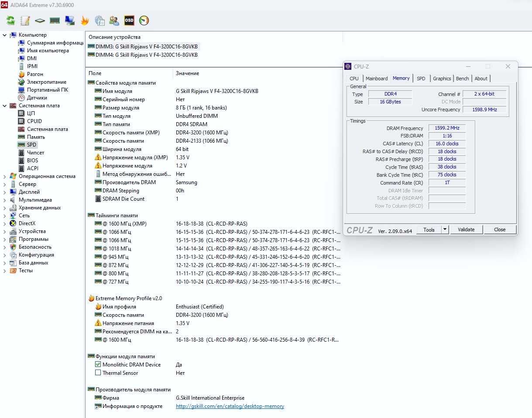
Task: Click the memory stick toolbar icon
Action: point(55,20)
